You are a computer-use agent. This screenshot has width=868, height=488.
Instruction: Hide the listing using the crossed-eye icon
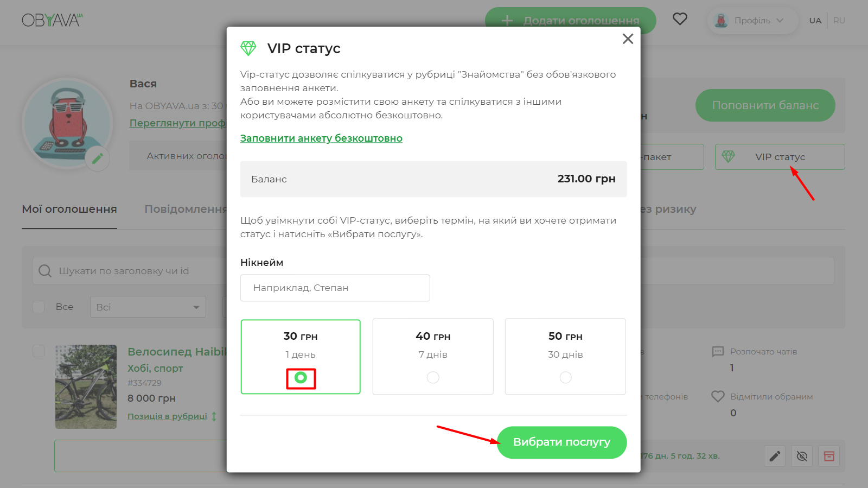click(x=802, y=456)
